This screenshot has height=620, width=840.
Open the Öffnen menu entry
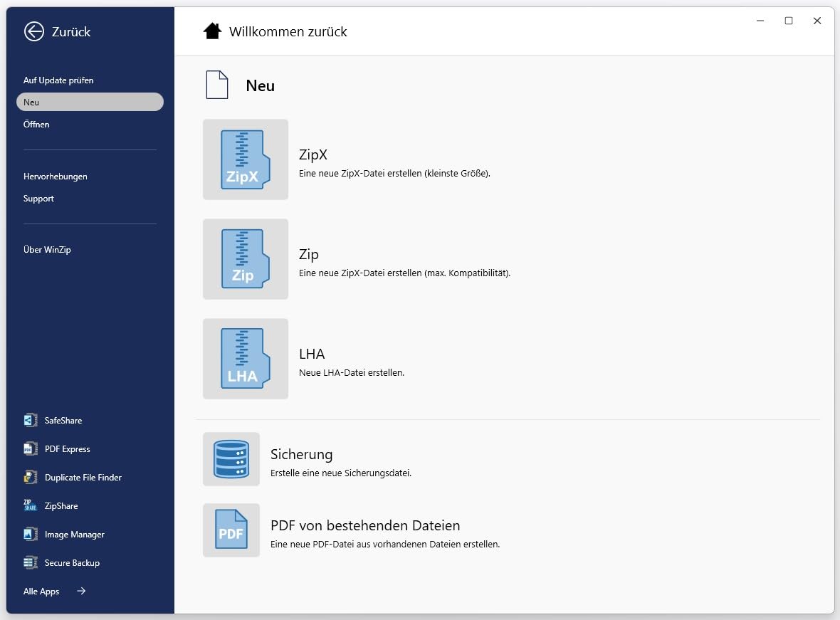coord(36,124)
